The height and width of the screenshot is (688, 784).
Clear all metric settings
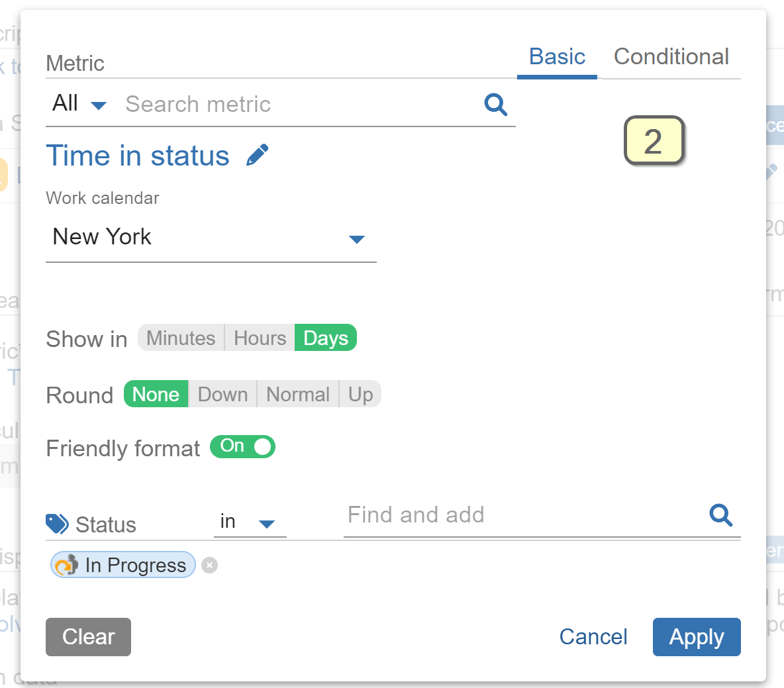[88, 636]
